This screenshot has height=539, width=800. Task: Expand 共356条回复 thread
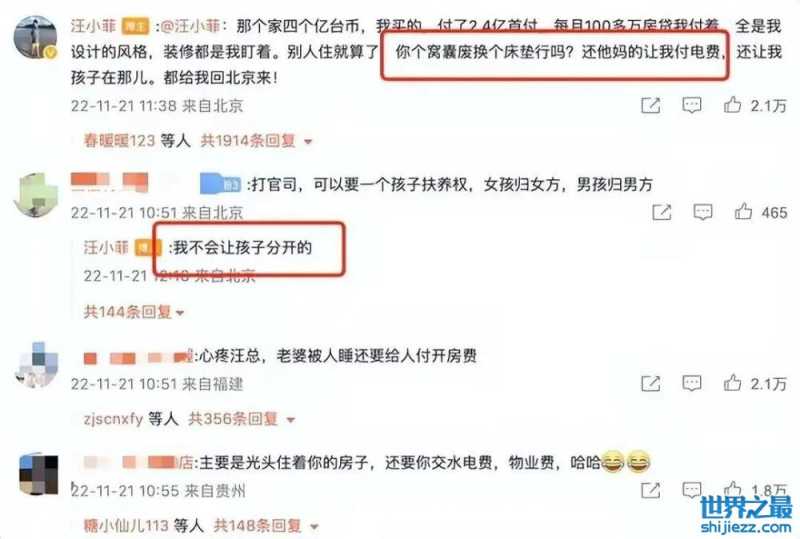pyautogui.click(x=241, y=419)
